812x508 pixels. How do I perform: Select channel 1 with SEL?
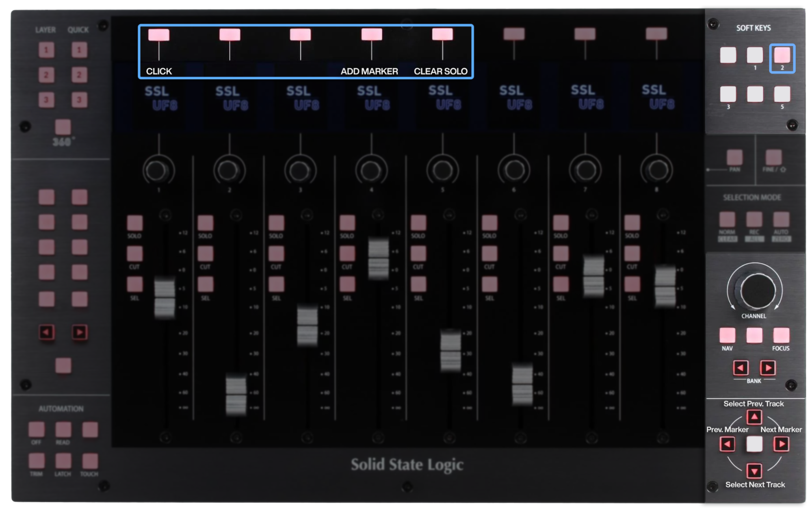click(x=135, y=284)
